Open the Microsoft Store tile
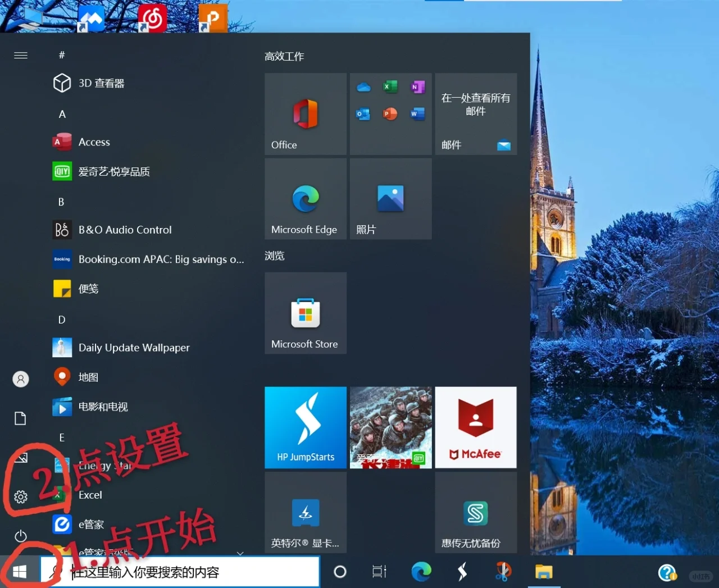Viewport: 719px width, 588px height. [x=305, y=313]
